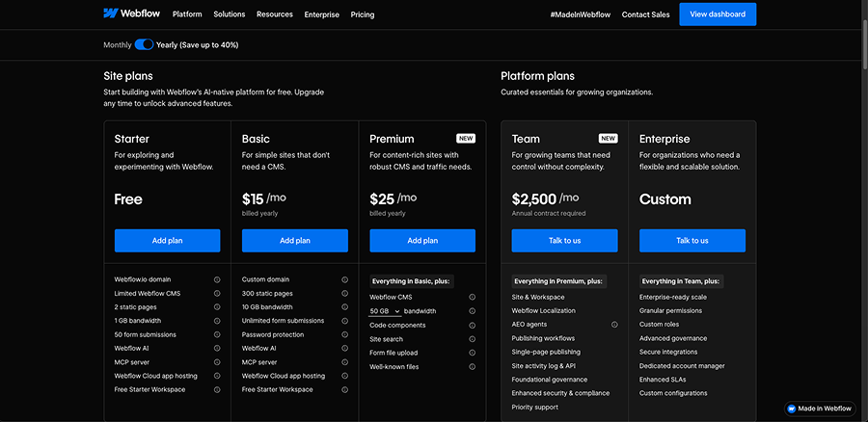This screenshot has width=868, height=422.
Task: Click Publishing workflows text
Action: coord(543,338)
